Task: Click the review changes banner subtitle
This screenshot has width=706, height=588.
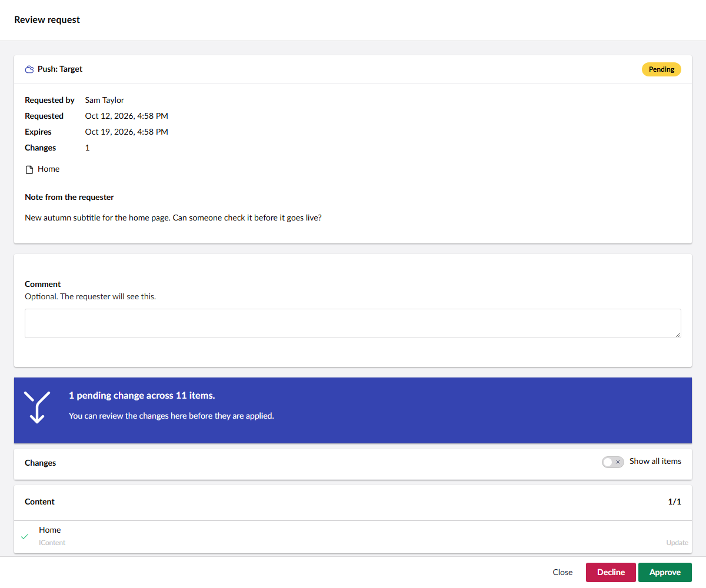Action: (x=171, y=416)
